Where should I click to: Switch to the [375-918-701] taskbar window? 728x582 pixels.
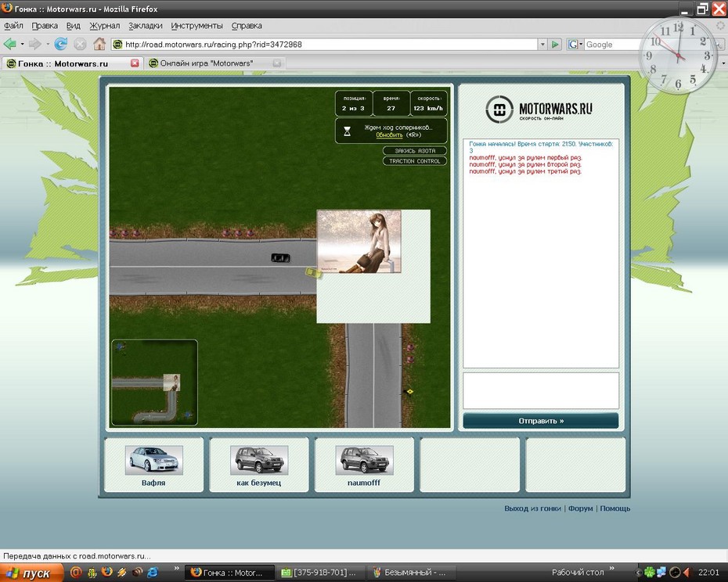pos(320,573)
